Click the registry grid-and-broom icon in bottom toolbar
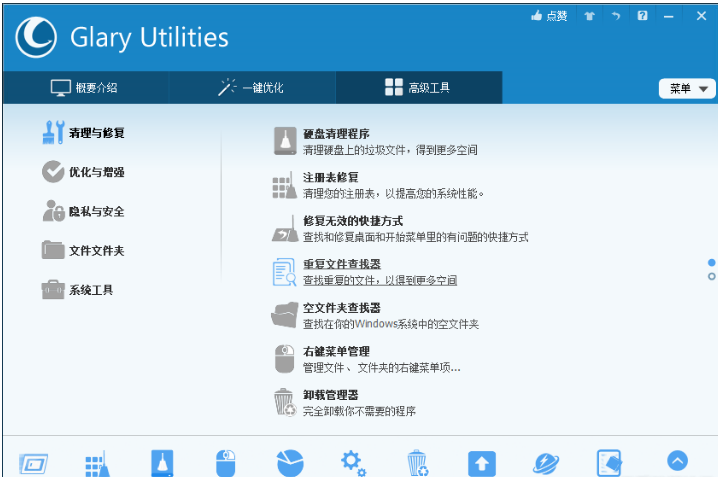This screenshot has height=477, width=718. point(98,464)
